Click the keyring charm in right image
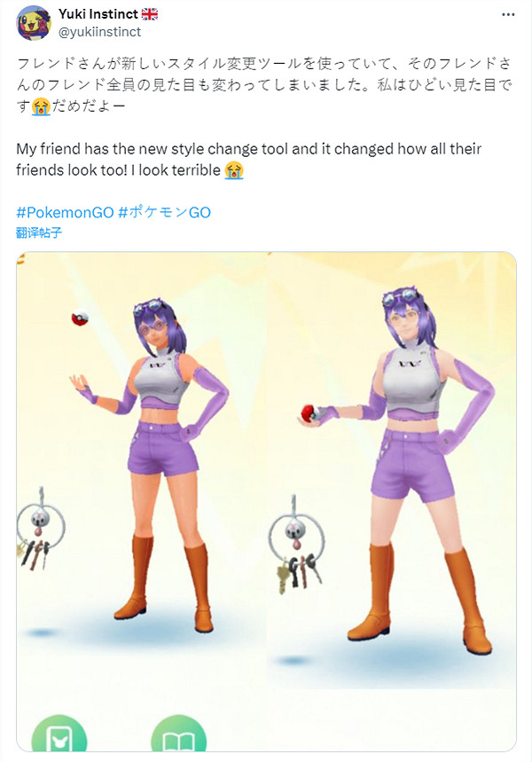This screenshot has height=762, width=532. pos(297,546)
